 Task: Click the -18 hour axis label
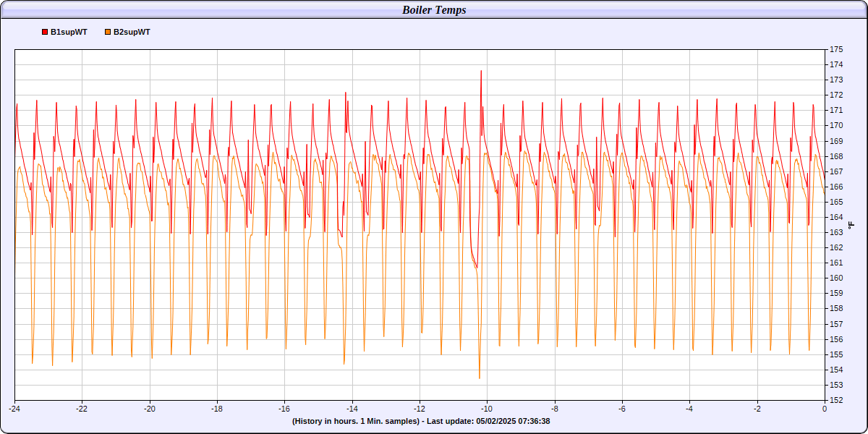217,409
